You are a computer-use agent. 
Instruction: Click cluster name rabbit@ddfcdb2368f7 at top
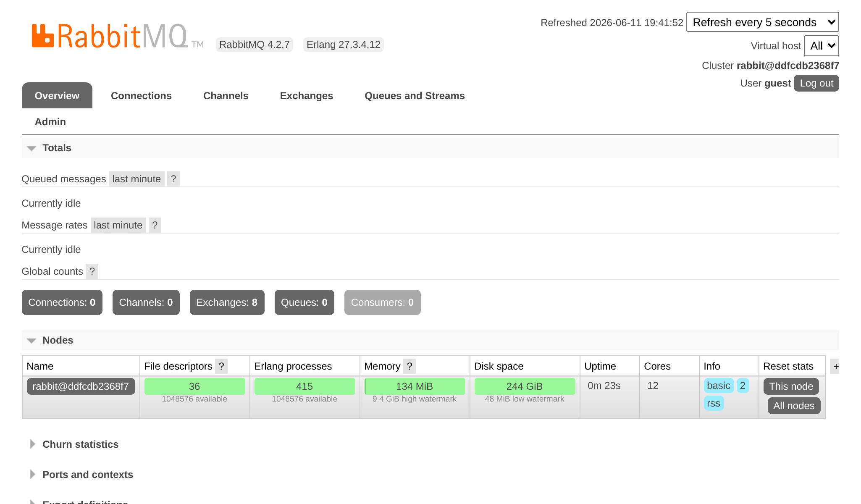click(x=788, y=66)
